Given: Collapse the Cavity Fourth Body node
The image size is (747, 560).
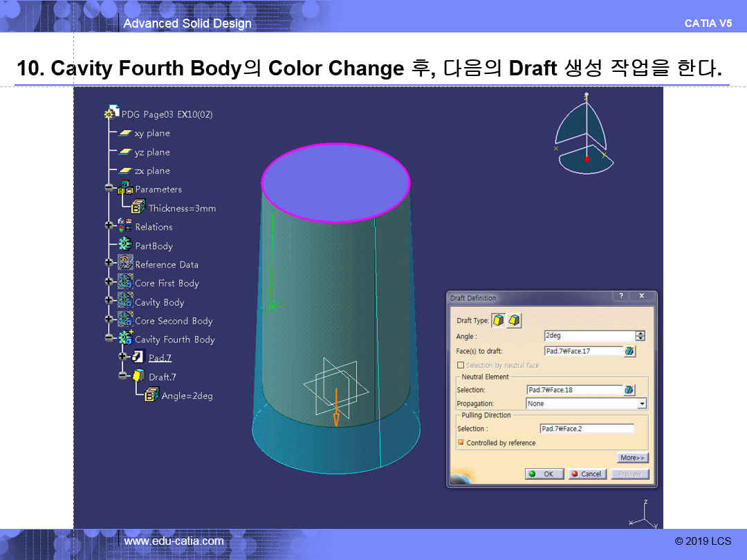Looking at the screenshot, I should pyautogui.click(x=109, y=339).
